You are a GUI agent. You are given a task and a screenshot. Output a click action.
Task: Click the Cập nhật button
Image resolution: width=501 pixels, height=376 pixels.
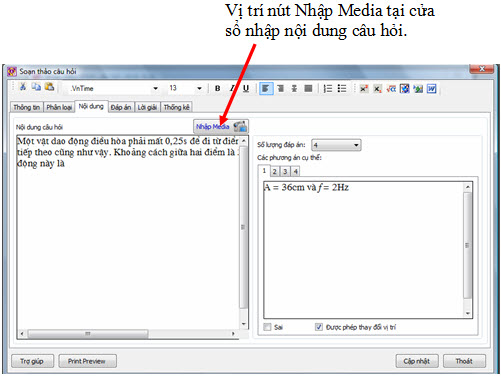pyautogui.click(x=417, y=361)
